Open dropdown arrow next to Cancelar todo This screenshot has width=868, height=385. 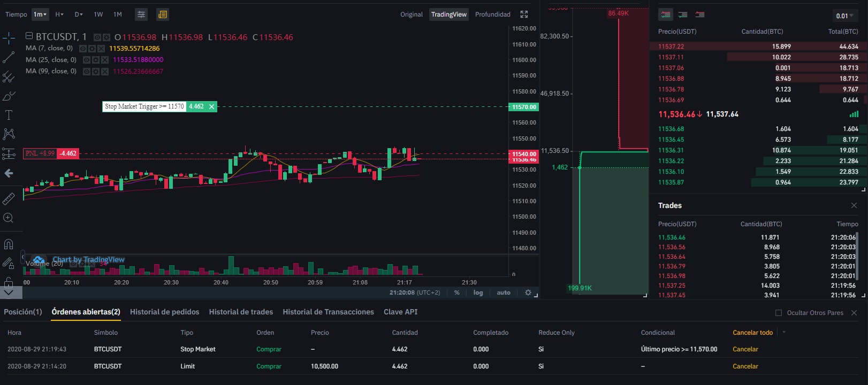(784, 332)
